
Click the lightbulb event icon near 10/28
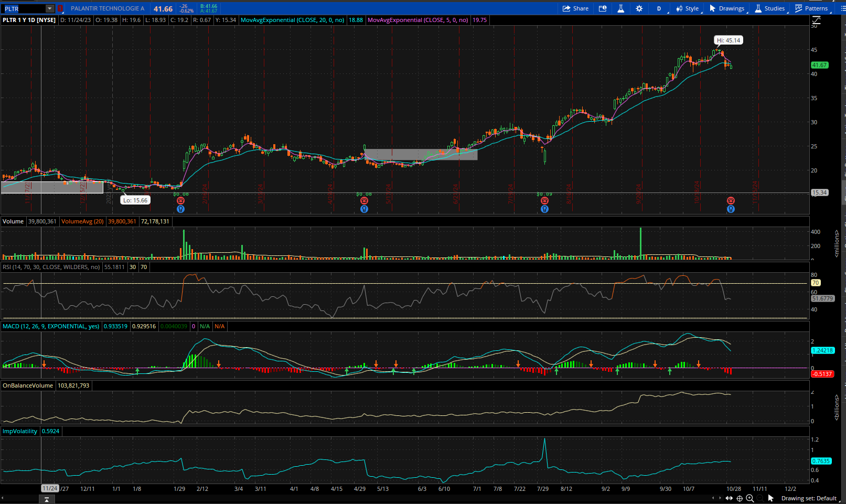click(731, 209)
